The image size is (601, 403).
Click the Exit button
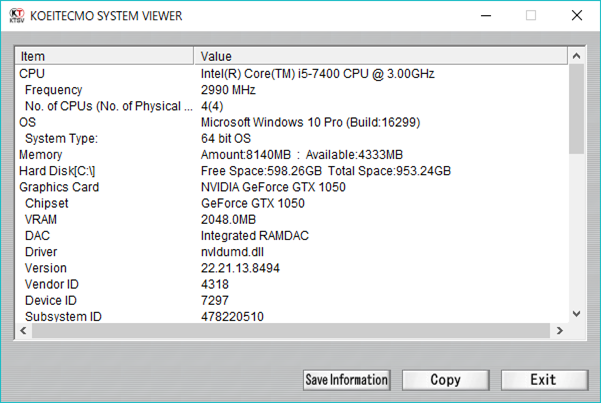(x=544, y=380)
